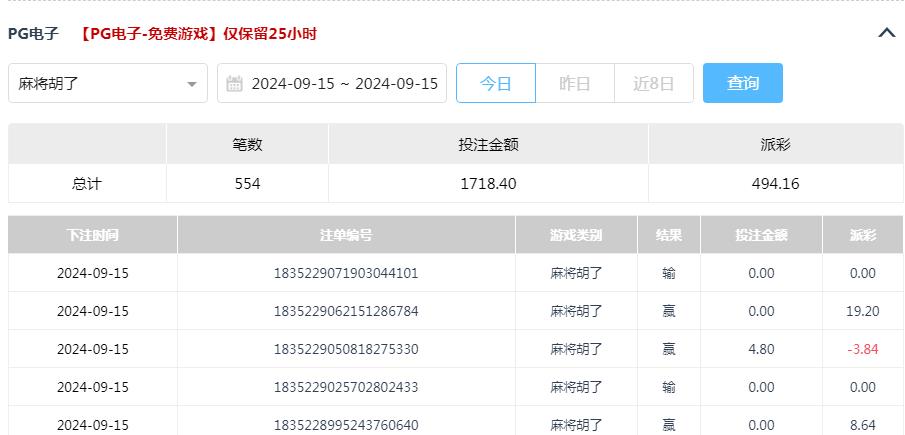Image resolution: width=905 pixels, height=435 pixels.
Task: Click the 投注金额 column header in bet list
Action: click(x=761, y=235)
